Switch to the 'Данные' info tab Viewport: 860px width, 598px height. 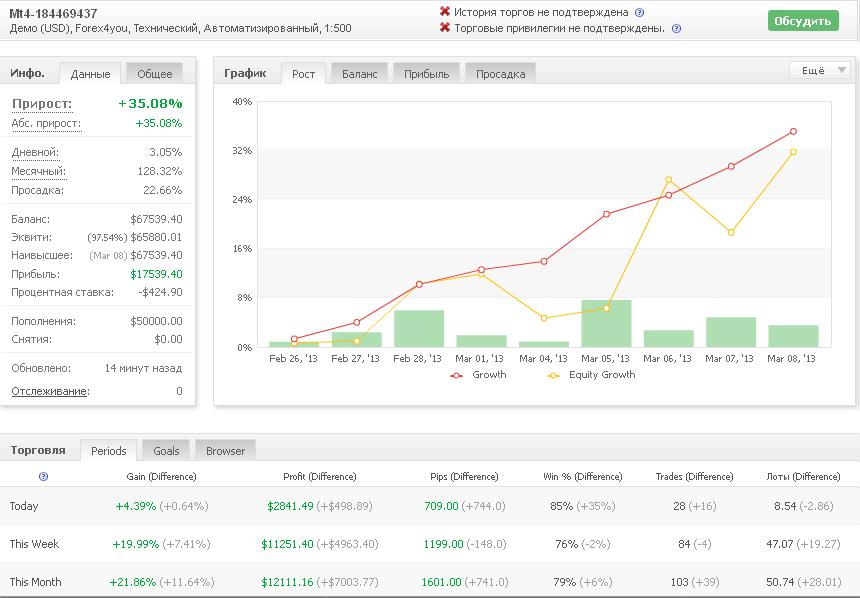90,74
